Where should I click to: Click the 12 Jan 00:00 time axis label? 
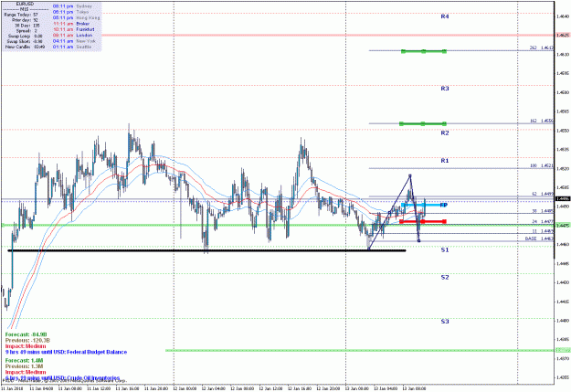pyautogui.click(x=185, y=388)
